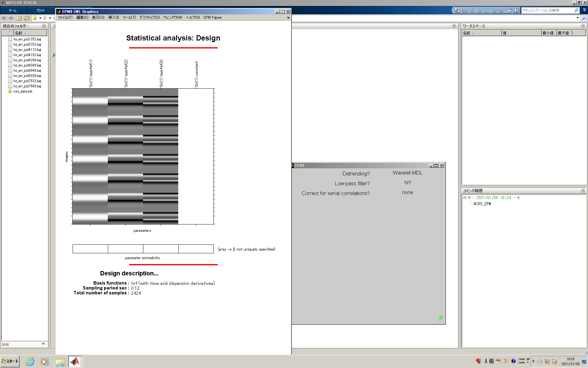The width and height of the screenshot is (588, 368).
Task: Expand the details panel at bottom of folder browser
Action: (43, 344)
